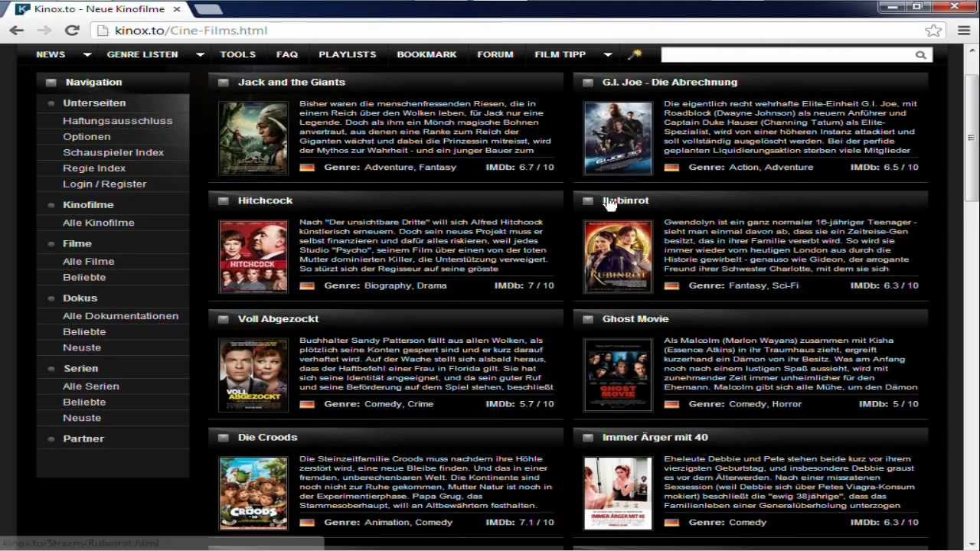
Task: Click German flag under Jack and the Giants
Action: pos(307,167)
